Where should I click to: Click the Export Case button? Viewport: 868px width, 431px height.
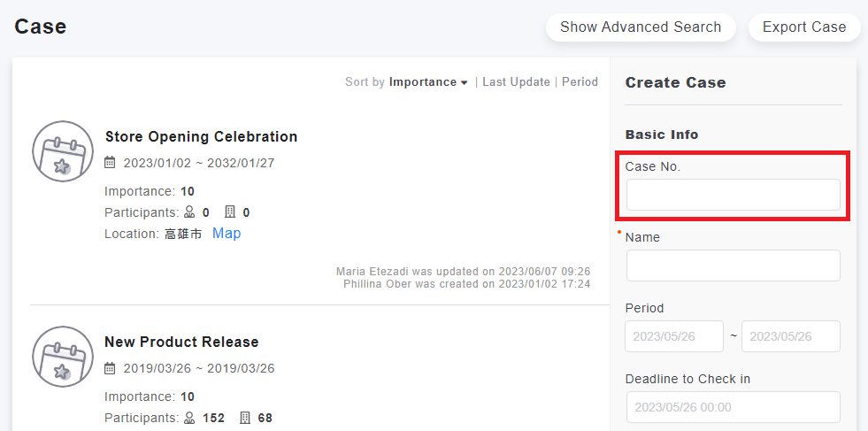pos(804,27)
